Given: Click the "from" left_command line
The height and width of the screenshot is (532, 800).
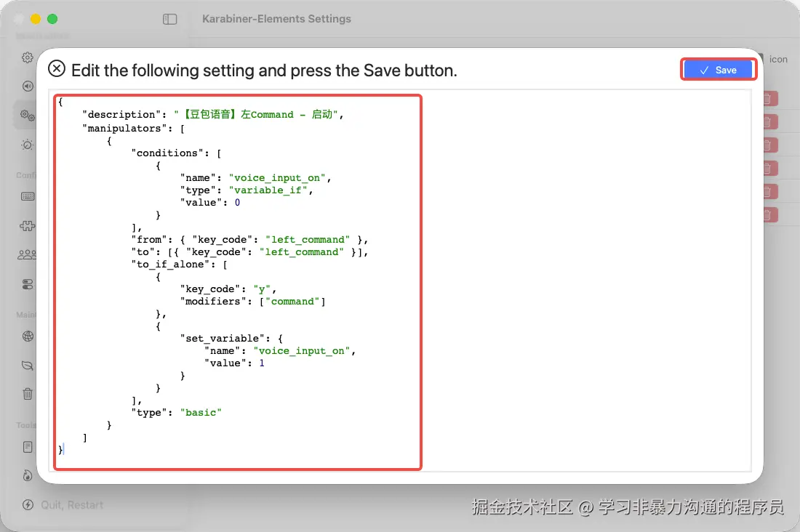Looking at the screenshot, I should click(x=249, y=240).
